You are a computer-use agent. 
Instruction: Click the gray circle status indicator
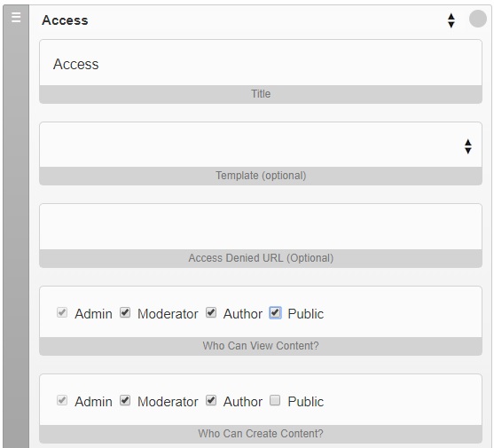478,19
